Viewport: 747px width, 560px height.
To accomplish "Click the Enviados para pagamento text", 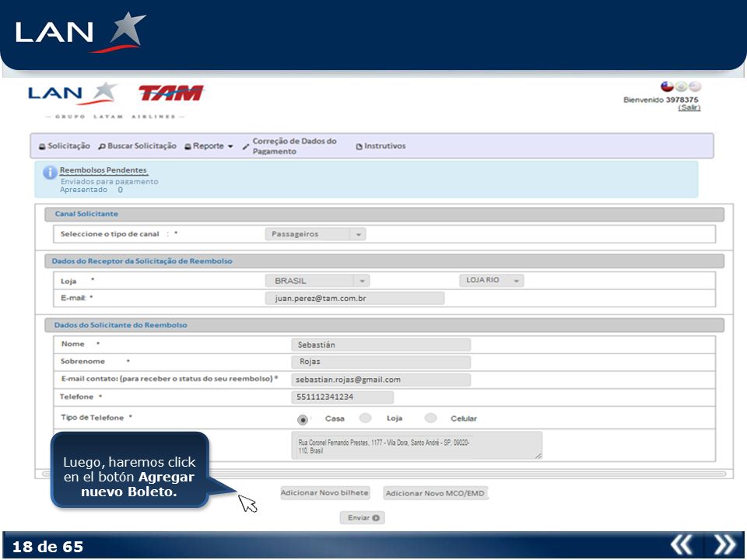I will tap(109, 181).
